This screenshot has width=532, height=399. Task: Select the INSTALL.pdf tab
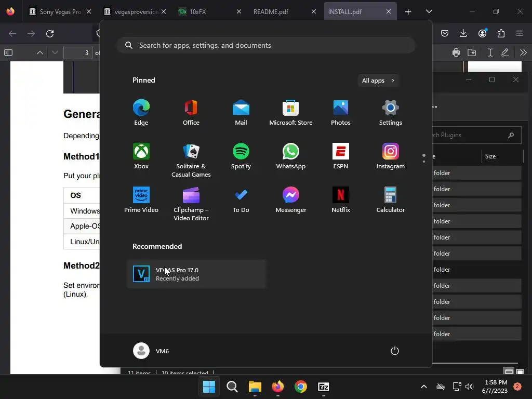pyautogui.click(x=361, y=11)
